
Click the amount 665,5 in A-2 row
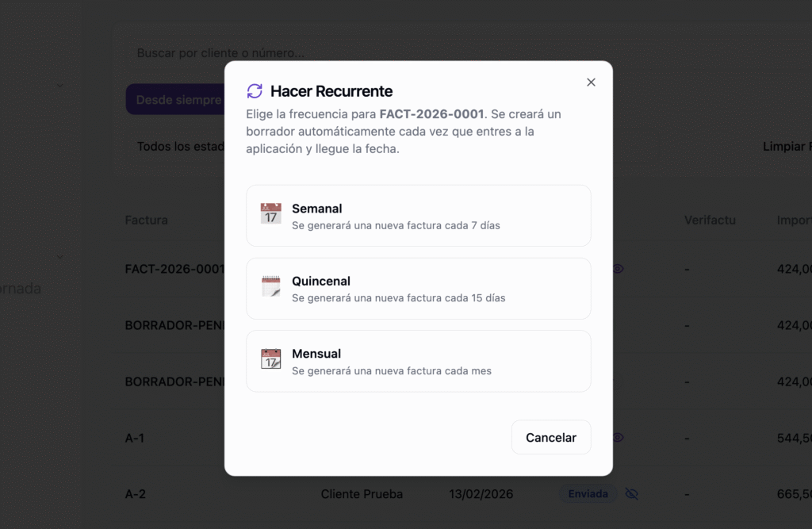(x=795, y=494)
